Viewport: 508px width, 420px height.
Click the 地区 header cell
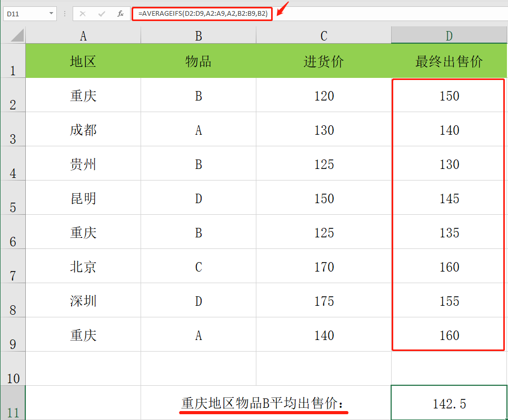[83, 61]
